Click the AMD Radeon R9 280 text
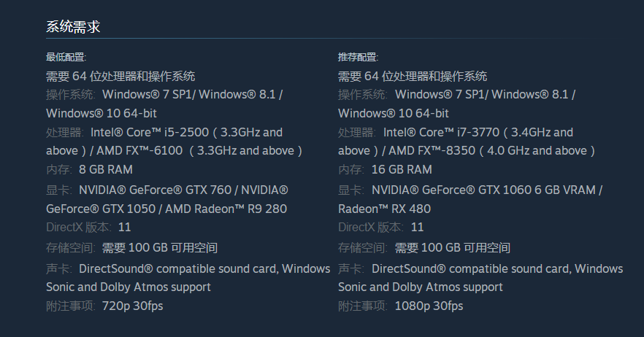The height and width of the screenshot is (337, 644). pyautogui.click(x=226, y=209)
